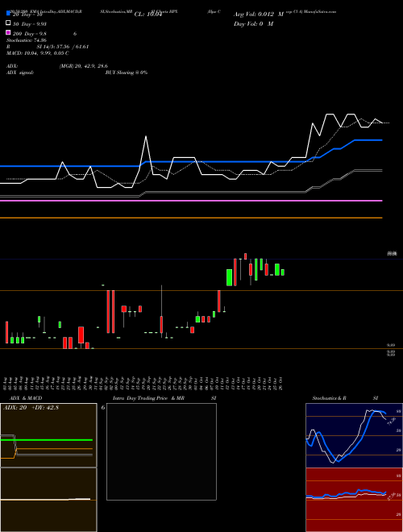This screenshot has width=403, height=532.
Task: Click the 'ADX & MACD' panel heading
Action: pyautogui.click(x=26, y=398)
